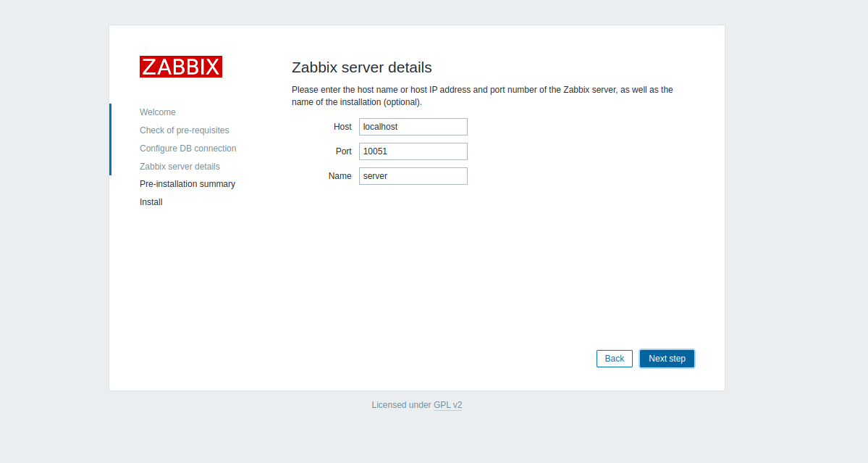
Task: Select the Install step in sidebar
Action: (x=151, y=202)
